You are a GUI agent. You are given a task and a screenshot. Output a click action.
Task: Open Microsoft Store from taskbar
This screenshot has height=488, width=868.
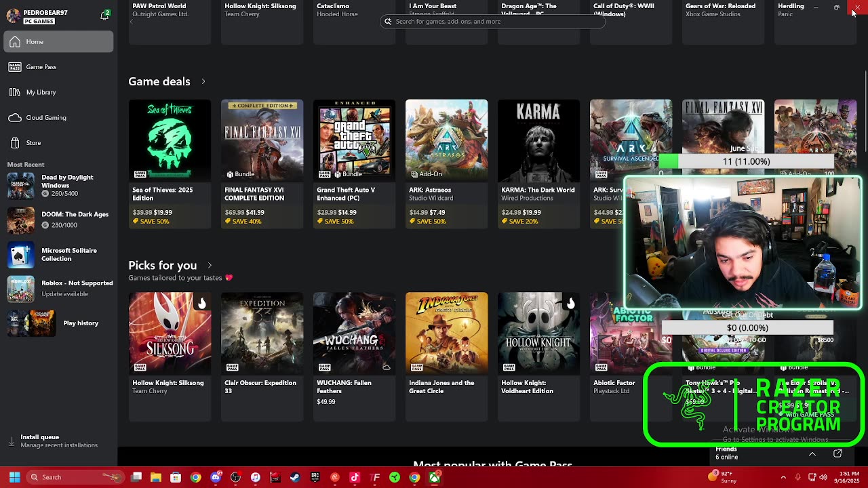pyautogui.click(x=176, y=477)
